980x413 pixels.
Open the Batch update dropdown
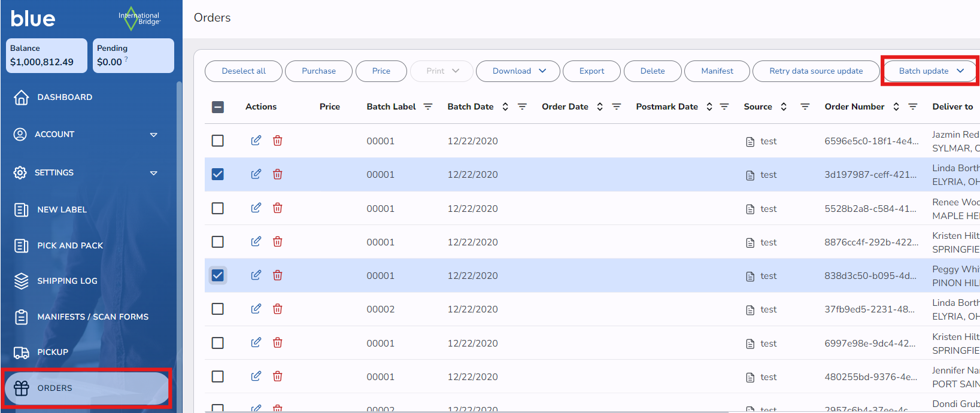pos(930,71)
